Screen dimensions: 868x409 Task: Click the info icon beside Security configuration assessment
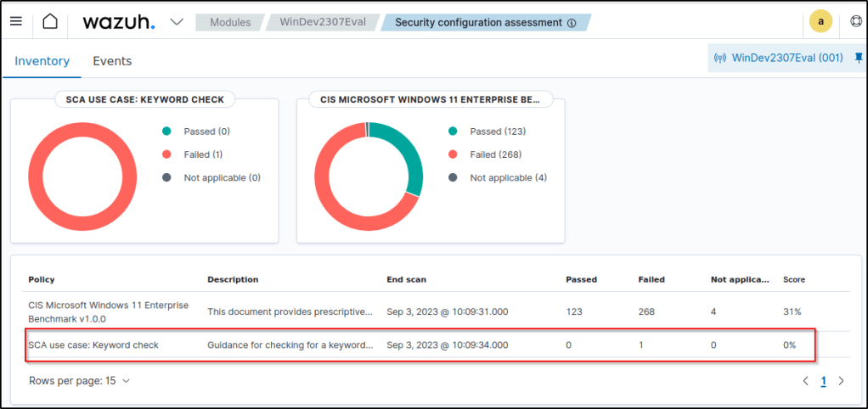(x=572, y=23)
